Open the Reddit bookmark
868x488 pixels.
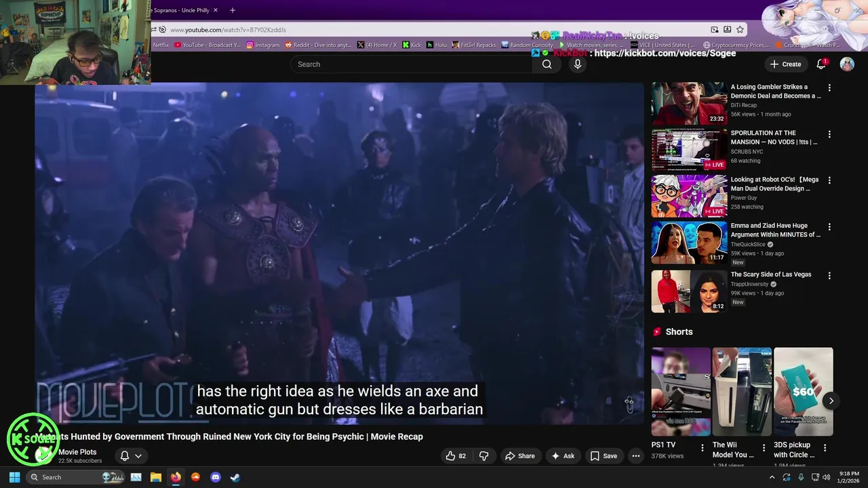(x=318, y=45)
